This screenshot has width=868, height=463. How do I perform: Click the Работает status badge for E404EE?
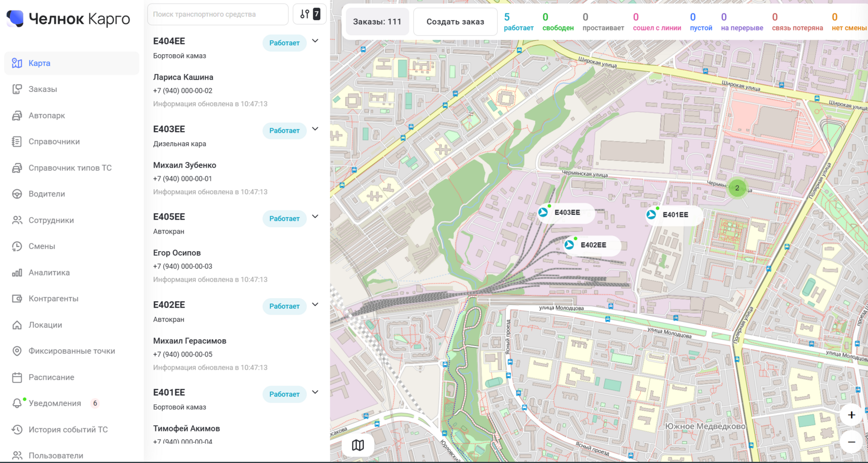click(284, 43)
